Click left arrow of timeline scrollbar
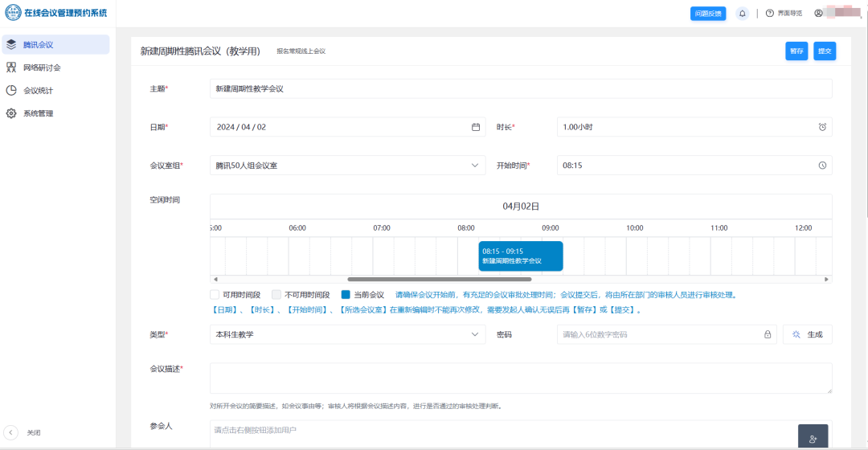This screenshot has width=868, height=450. [215, 280]
